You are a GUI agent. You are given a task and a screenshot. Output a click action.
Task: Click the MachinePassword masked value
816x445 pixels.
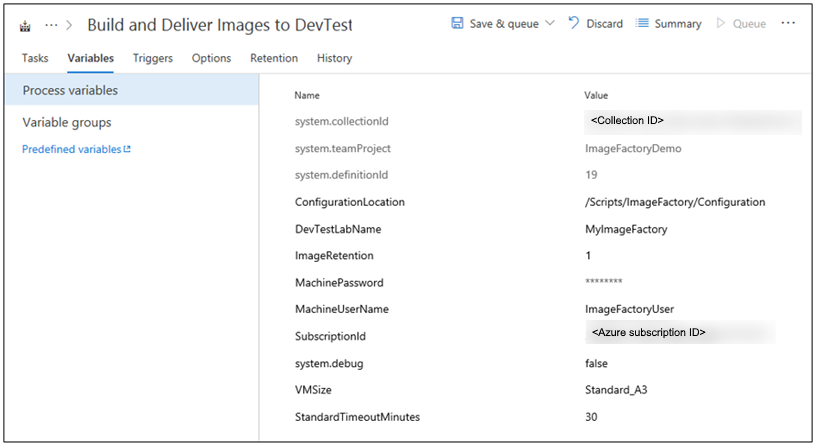604,283
